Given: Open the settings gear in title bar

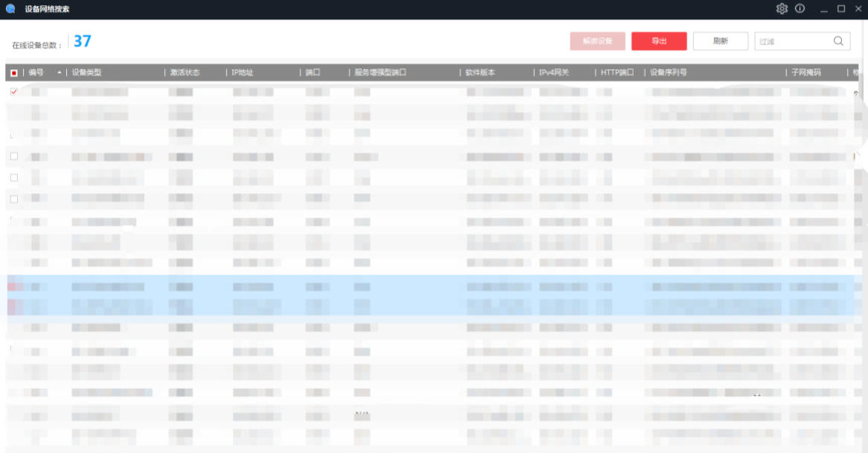Looking at the screenshot, I should tap(782, 9).
